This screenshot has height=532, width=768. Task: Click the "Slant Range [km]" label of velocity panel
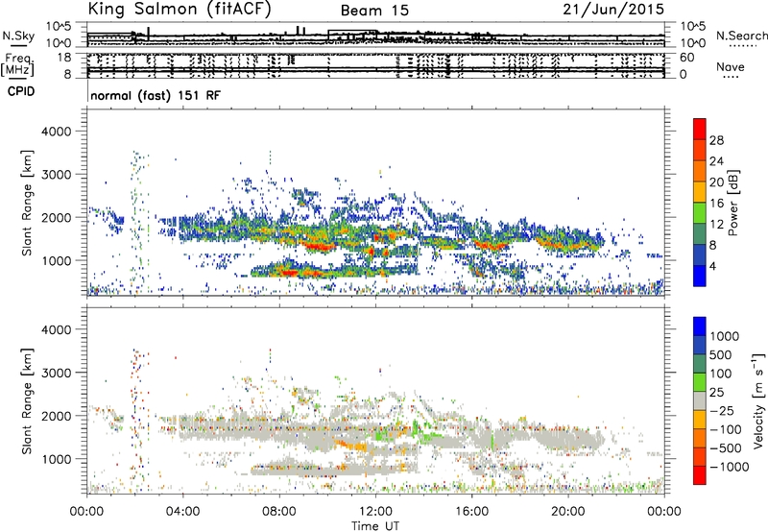[x=27, y=400]
